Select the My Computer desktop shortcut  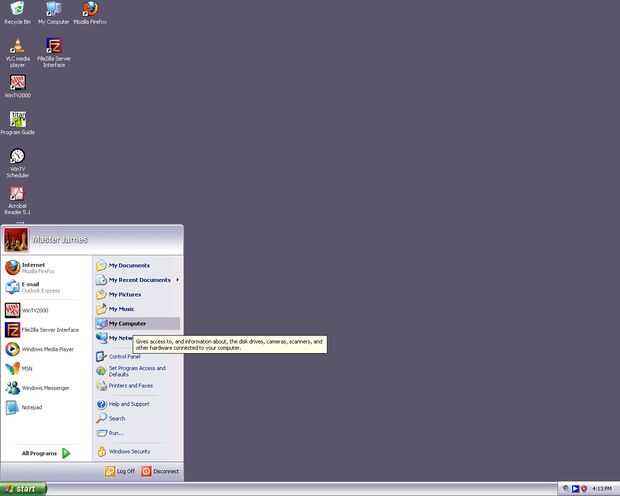[x=53, y=13]
